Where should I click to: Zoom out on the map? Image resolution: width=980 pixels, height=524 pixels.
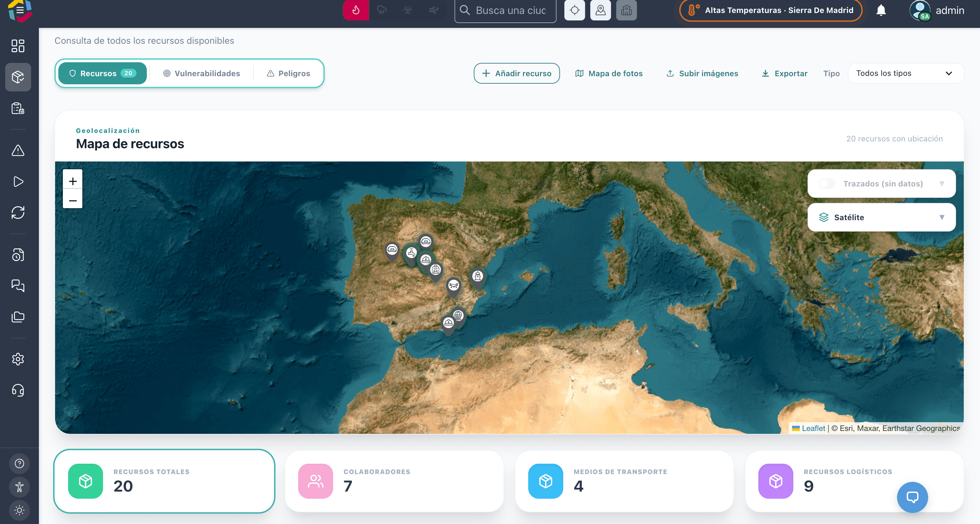click(73, 200)
